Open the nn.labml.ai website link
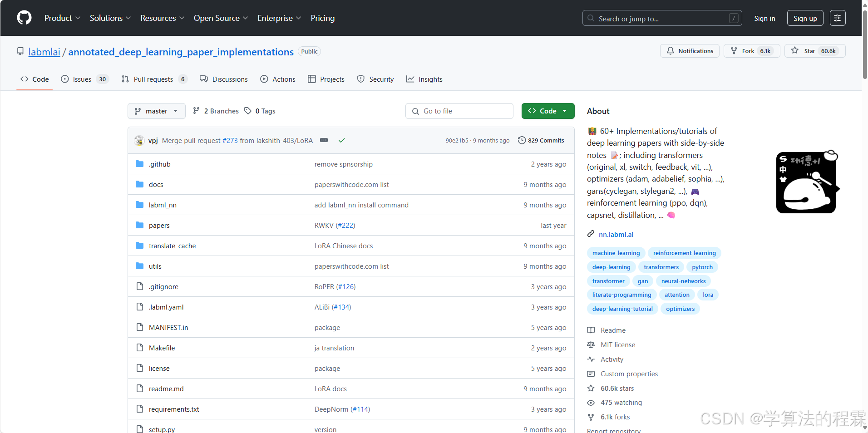The height and width of the screenshot is (433, 868). tap(616, 234)
